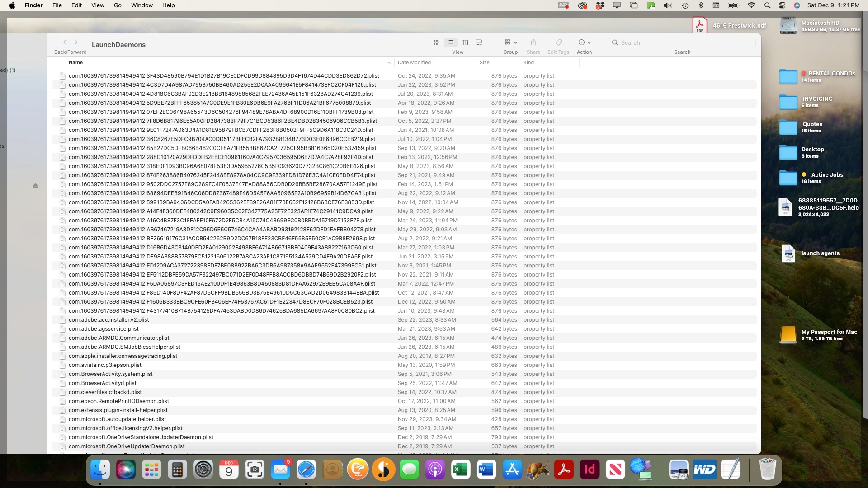Open Safari from the Dock
This screenshot has height=488, width=868.
[306, 470]
